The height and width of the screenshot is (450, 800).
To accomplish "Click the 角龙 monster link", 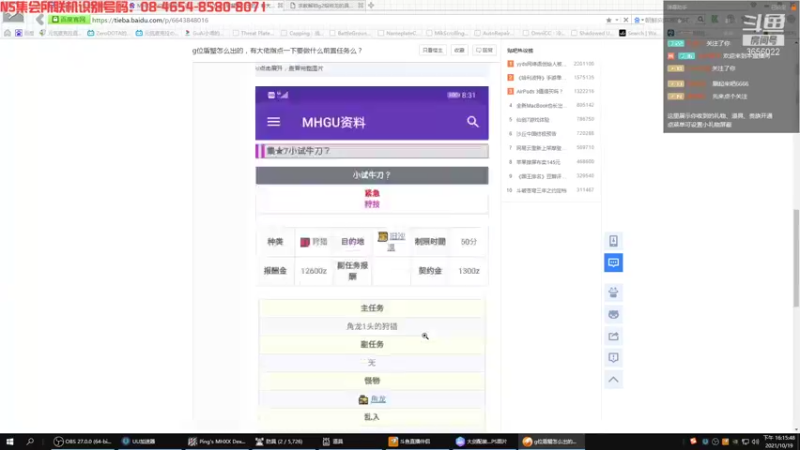I will (378, 399).
